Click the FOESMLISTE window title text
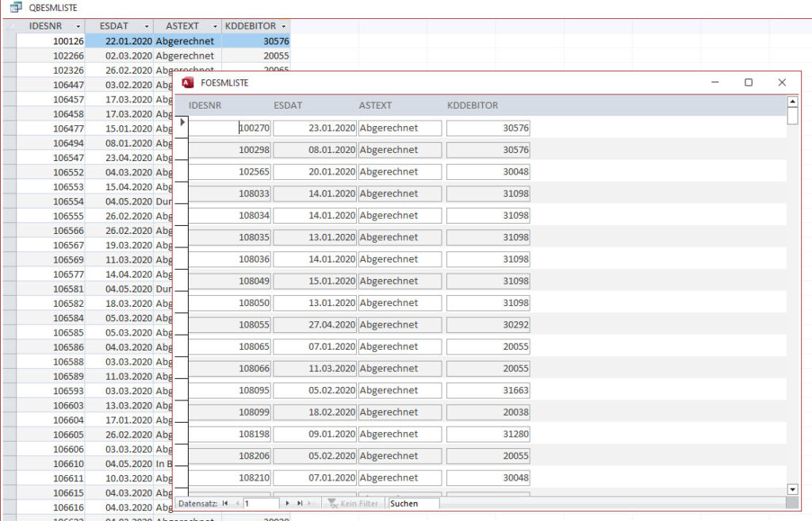Image resolution: width=812 pixels, height=521 pixels. (x=224, y=82)
